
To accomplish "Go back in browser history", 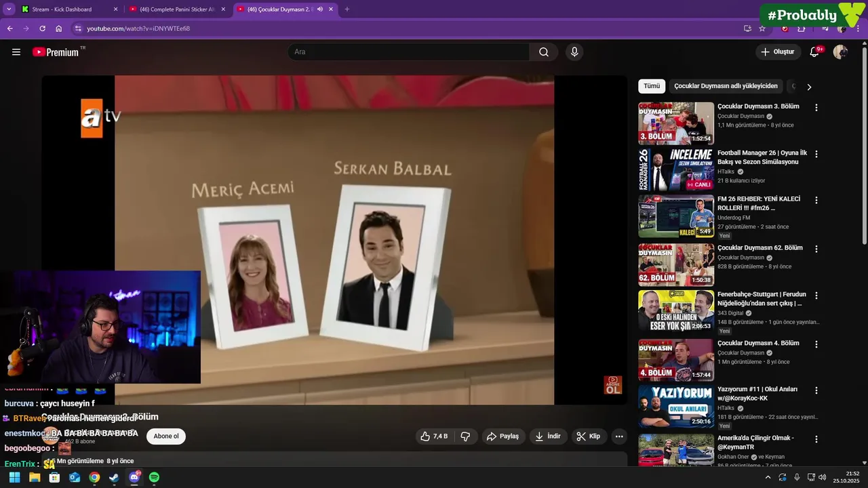I will coord(10,28).
